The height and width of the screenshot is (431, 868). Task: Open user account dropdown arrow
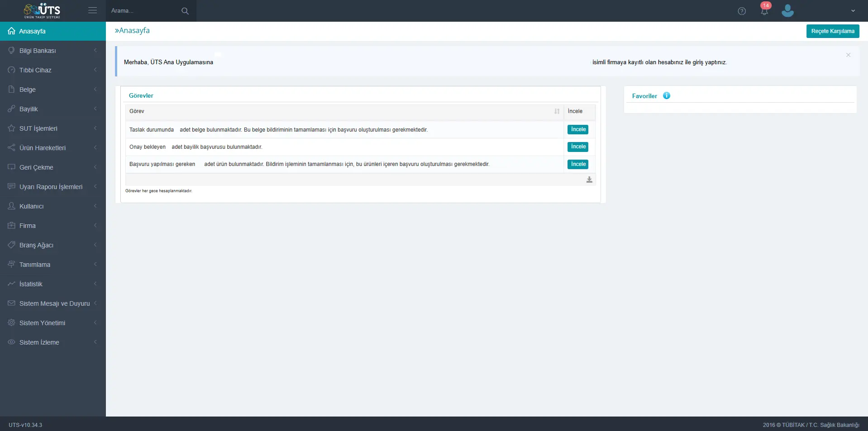(853, 11)
